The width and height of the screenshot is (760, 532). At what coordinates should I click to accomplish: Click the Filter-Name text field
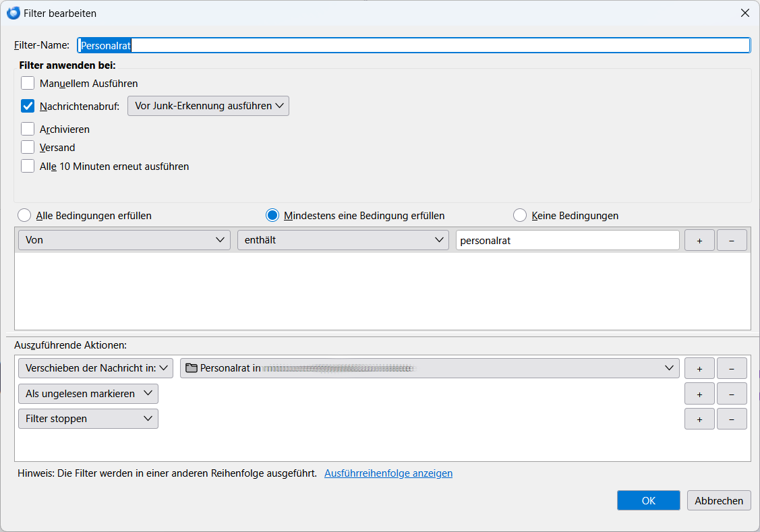click(413, 45)
